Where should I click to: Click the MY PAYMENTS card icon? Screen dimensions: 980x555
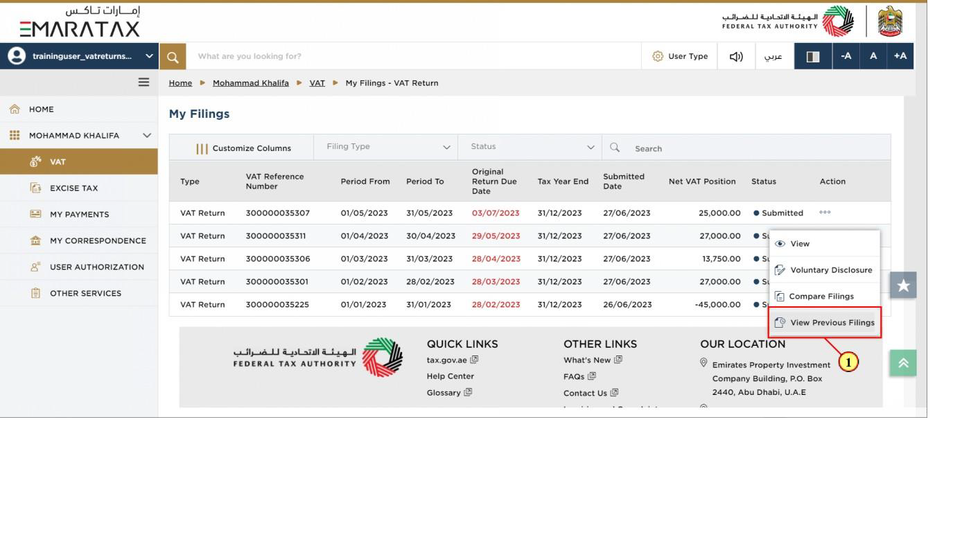coord(36,214)
